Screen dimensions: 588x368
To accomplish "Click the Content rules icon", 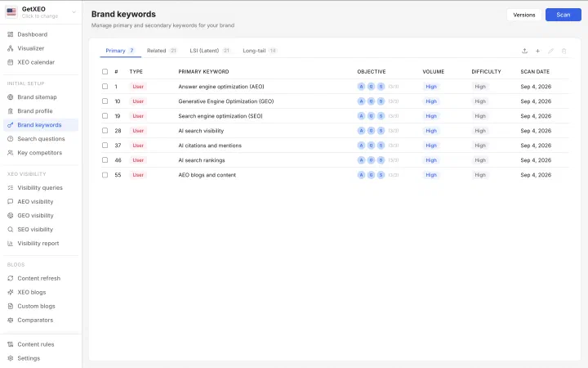I will tap(11, 344).
